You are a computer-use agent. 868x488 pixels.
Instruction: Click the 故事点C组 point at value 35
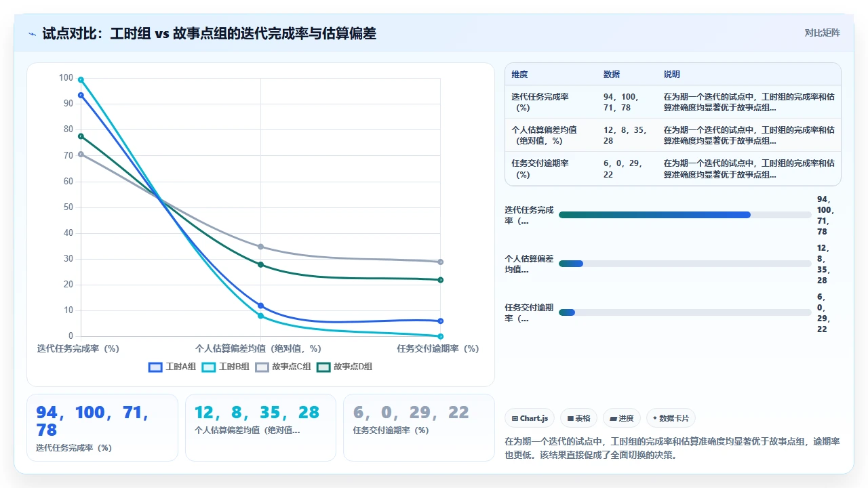tap(260, 247)
